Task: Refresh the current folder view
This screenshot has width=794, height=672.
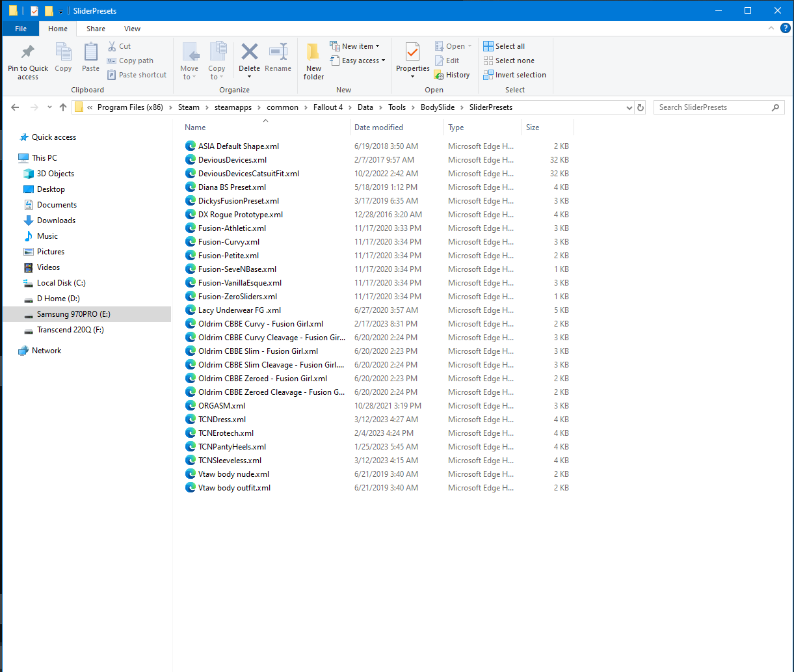Action: click(x=641, y=107)
